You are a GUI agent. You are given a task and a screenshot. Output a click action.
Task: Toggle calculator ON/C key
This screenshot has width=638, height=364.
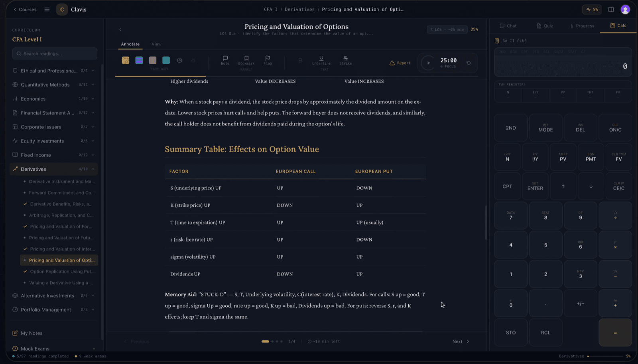[615, 128]
